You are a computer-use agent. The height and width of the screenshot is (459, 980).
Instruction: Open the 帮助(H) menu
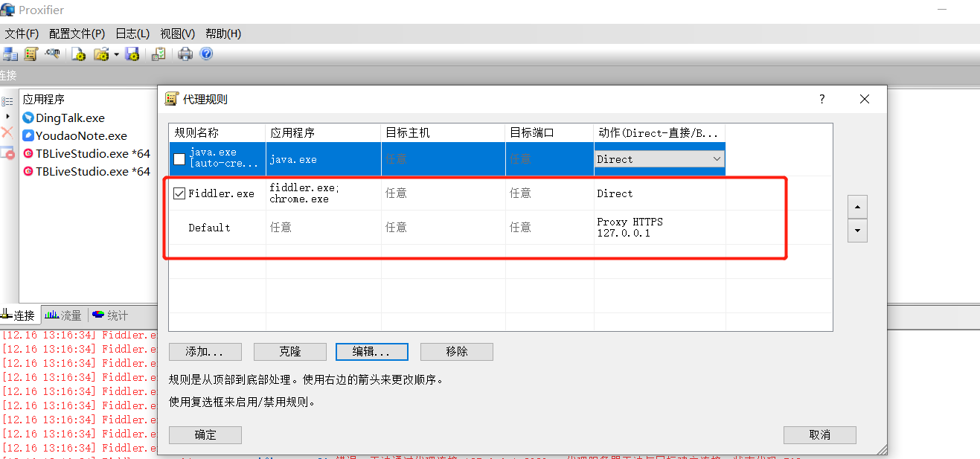point(223,33)
